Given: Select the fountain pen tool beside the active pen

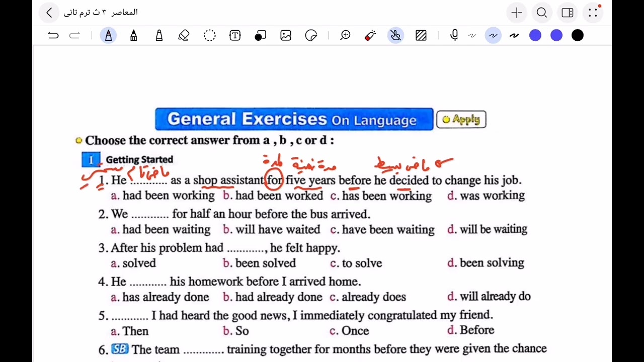Looking at the screenshot, I should pos(133,35).
